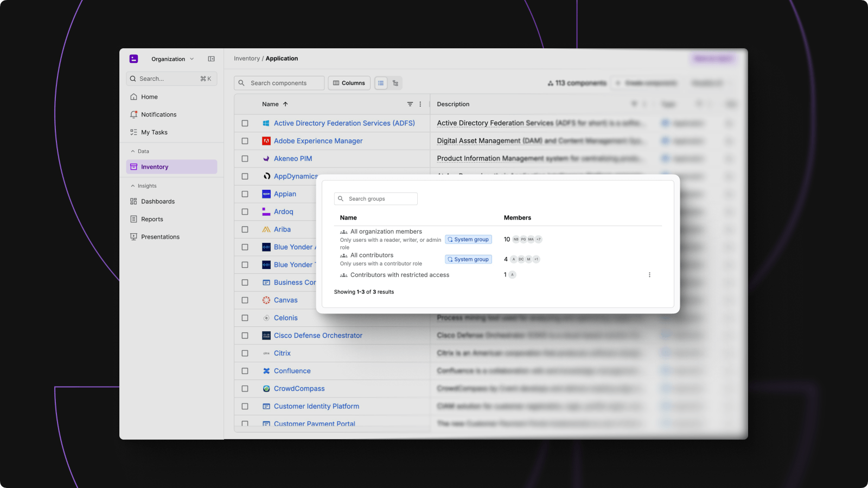Select the Akeneo PIM row checkbox
This screenshot has width=868, height=488.
pyautogui.click(x=245, y=159)
